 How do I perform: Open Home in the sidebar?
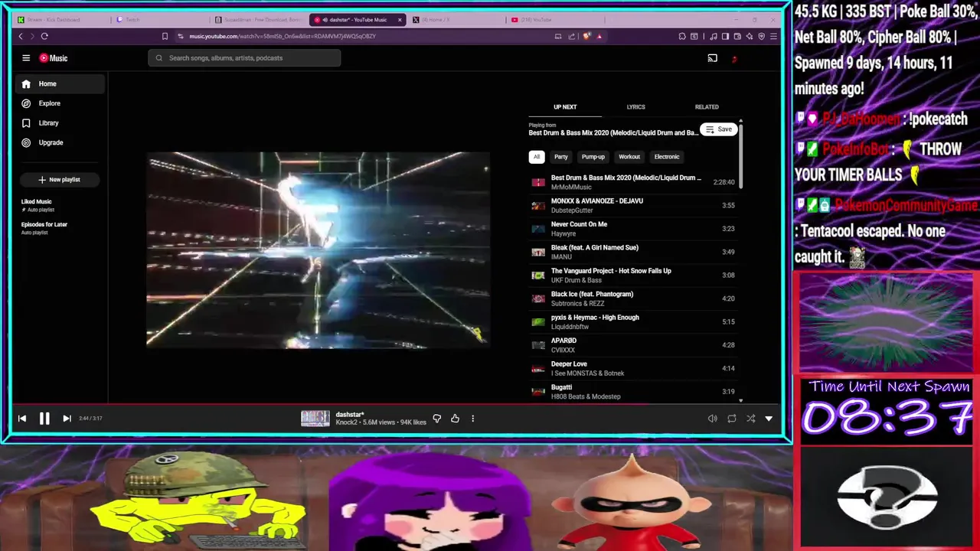[x=60, y=84]
